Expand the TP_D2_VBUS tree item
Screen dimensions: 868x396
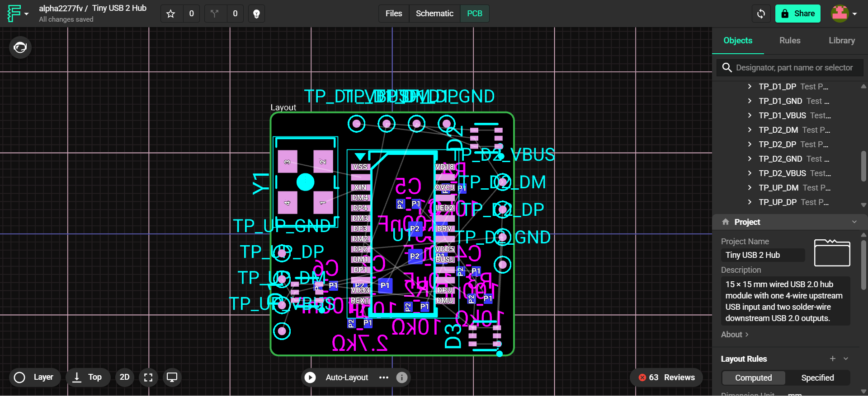coord(750,173)
